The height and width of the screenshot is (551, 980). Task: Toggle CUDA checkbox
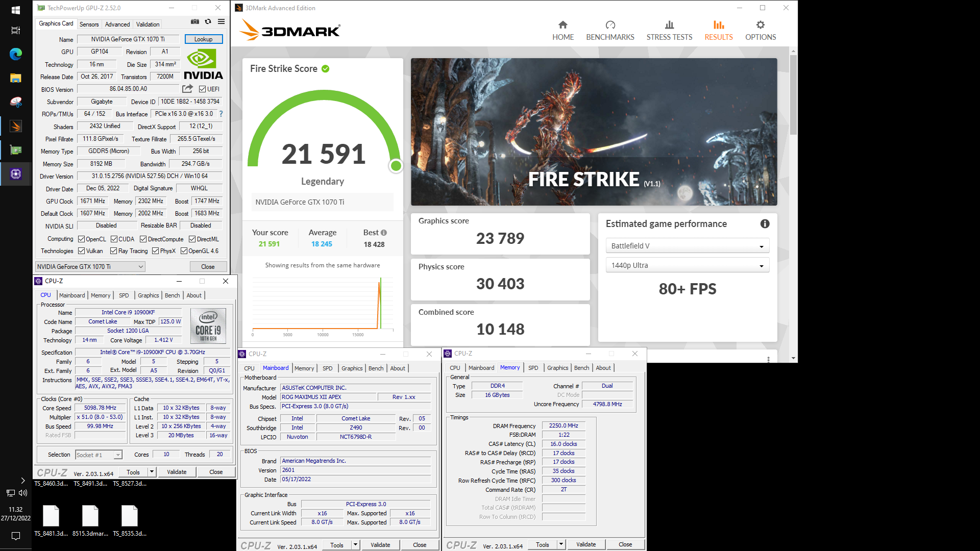coord(114,239)
